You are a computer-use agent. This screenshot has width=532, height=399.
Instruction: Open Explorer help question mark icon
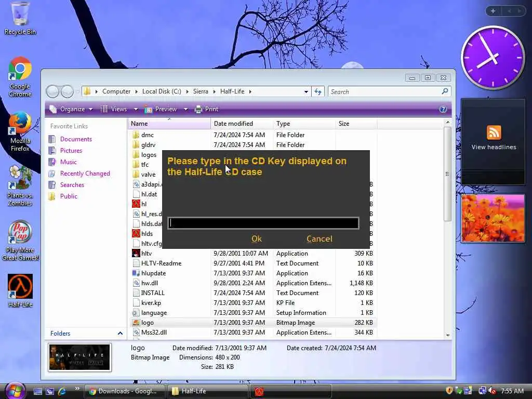tap(443, 109)
